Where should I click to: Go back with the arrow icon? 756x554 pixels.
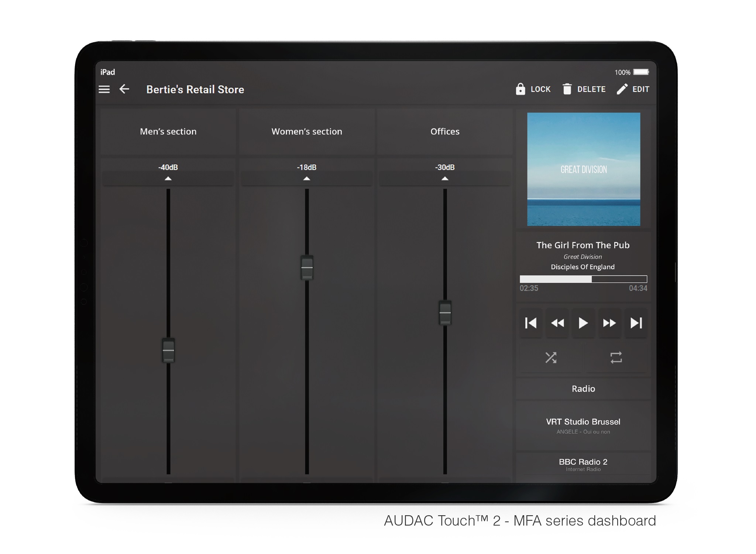(x=124, y=89)
